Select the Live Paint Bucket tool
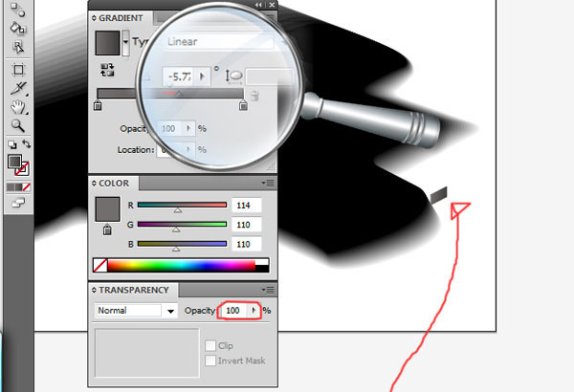Screen dimensions: 574x392 17,28
